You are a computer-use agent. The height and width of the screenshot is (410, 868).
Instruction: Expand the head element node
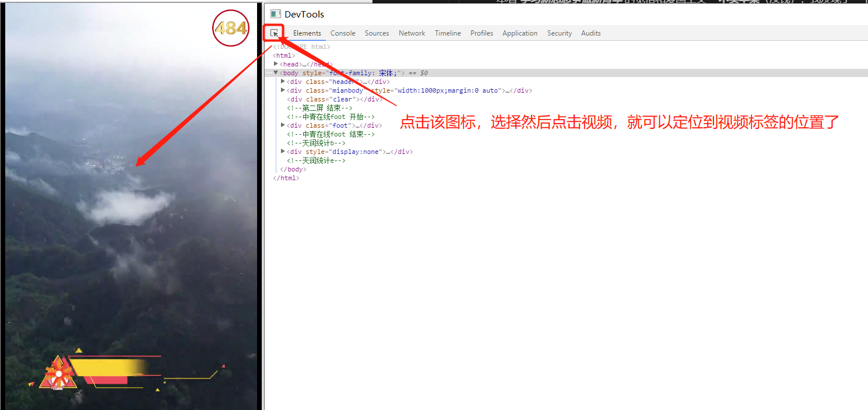pos(276,64)
